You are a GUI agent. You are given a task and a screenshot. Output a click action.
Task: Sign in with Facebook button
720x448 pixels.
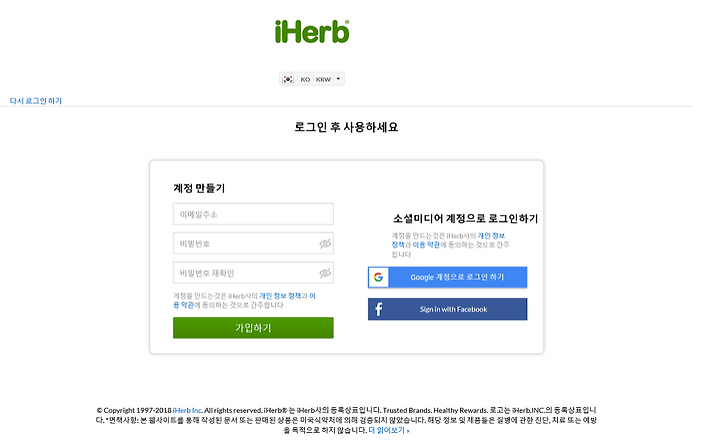click(x=448, y=309)
